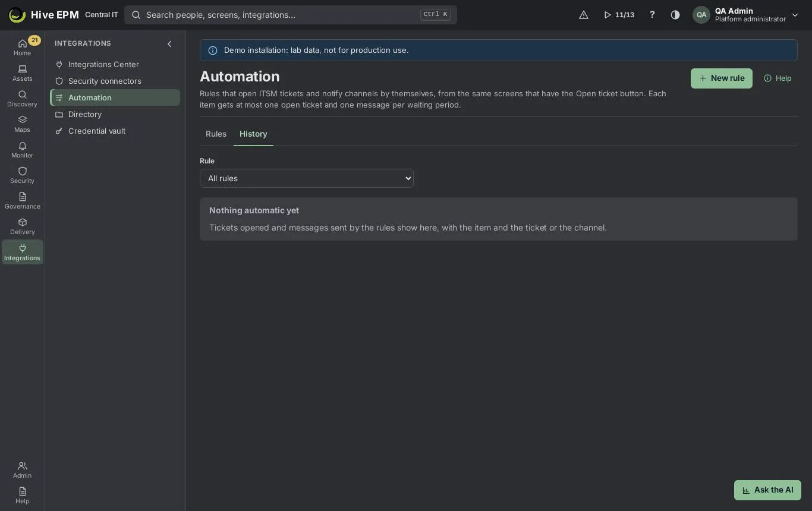Image resolution: width=812 pixels, height=511 pixels.
Task: Select the History tab
Action: (x=253, y=134)
